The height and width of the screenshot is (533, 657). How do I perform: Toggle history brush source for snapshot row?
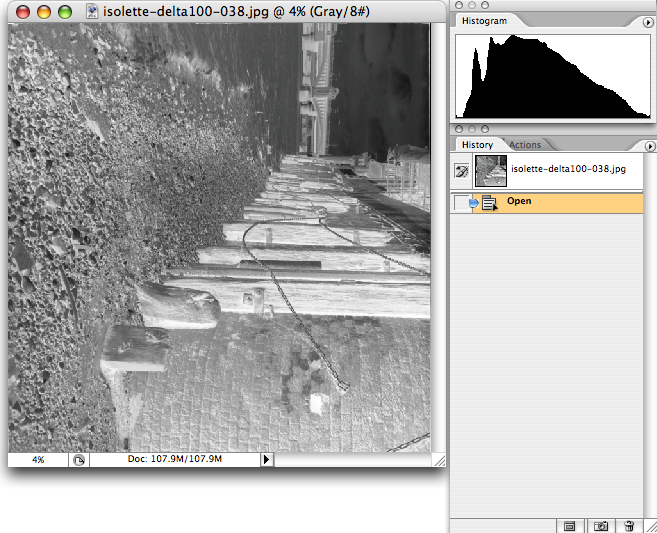pyautogui.click(x=462, y=171)
